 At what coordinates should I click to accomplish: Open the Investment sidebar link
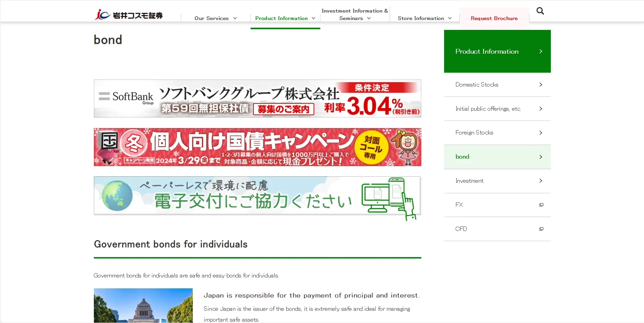click(497, 181)
